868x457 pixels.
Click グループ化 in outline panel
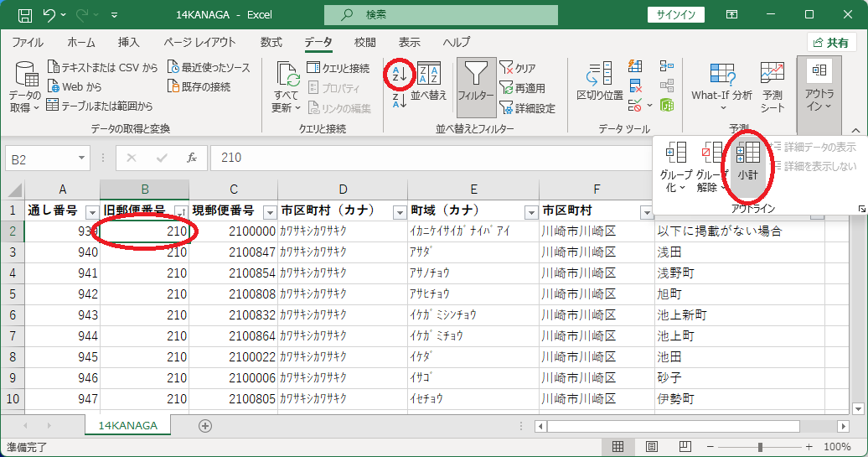pyautogui.click(x=676, y=166)
